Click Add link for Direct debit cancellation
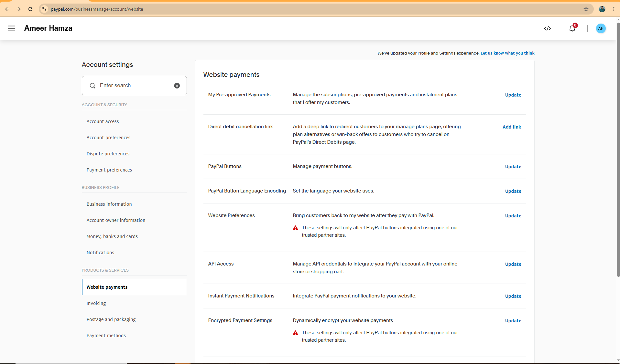Viewport: 620px width, 364px height. [512, 127]
